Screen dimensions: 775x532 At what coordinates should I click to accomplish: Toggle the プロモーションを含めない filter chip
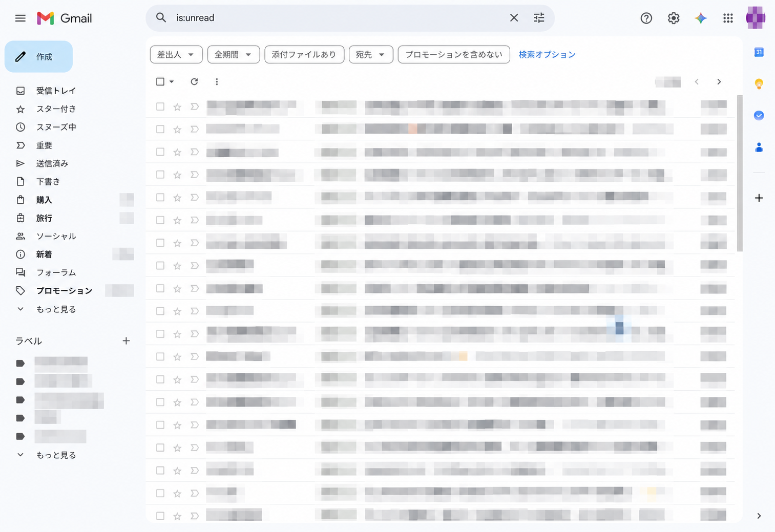click(454, 55)
